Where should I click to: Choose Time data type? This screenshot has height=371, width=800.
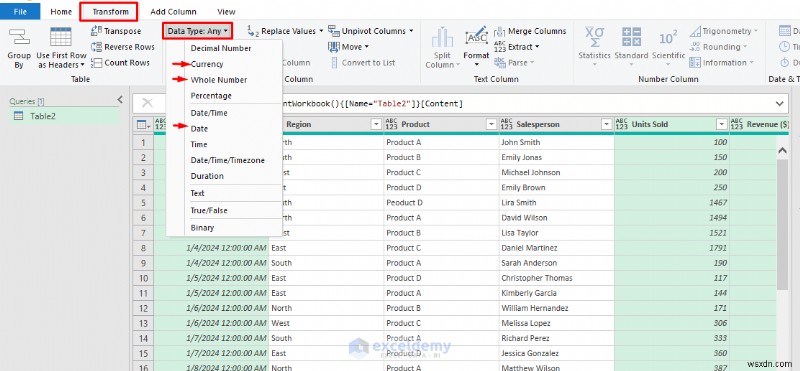point(199,144)
